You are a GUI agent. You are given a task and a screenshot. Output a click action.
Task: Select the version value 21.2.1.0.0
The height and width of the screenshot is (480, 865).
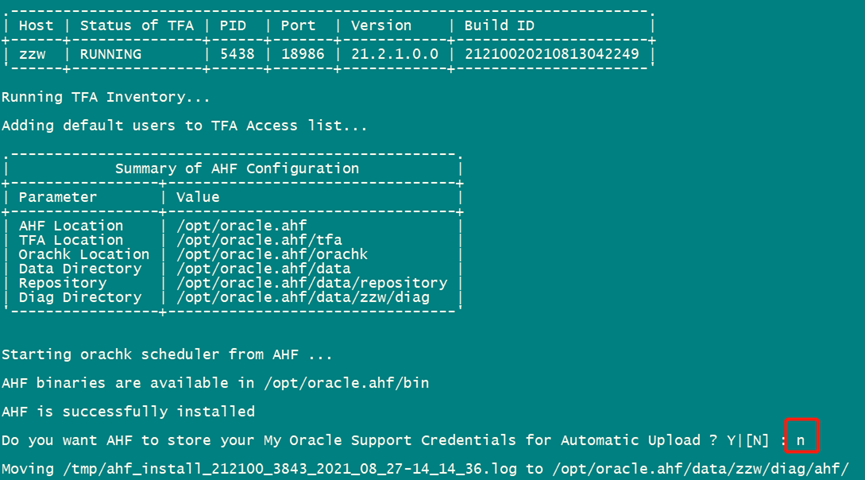pos(394,54)
